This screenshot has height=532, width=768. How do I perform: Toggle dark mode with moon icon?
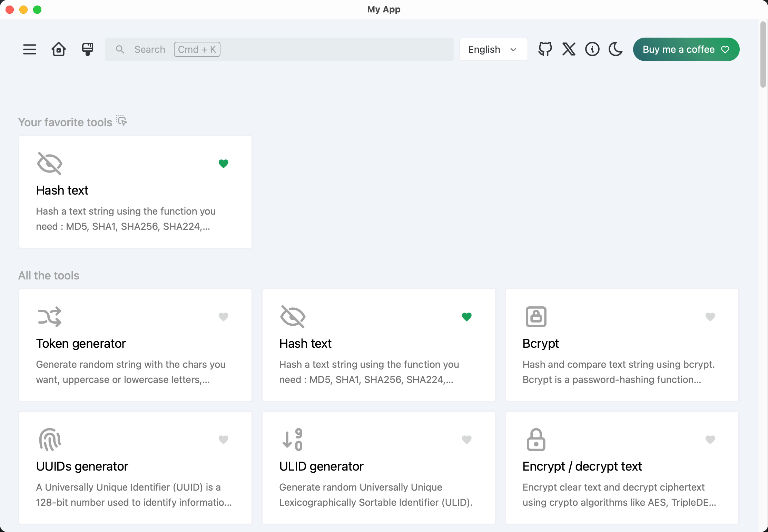click(x=616, y=49)
